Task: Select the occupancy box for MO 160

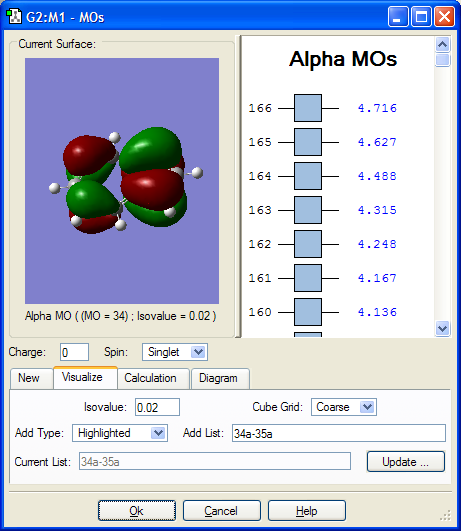Action: pyautogui.click(x=308, y=312)
